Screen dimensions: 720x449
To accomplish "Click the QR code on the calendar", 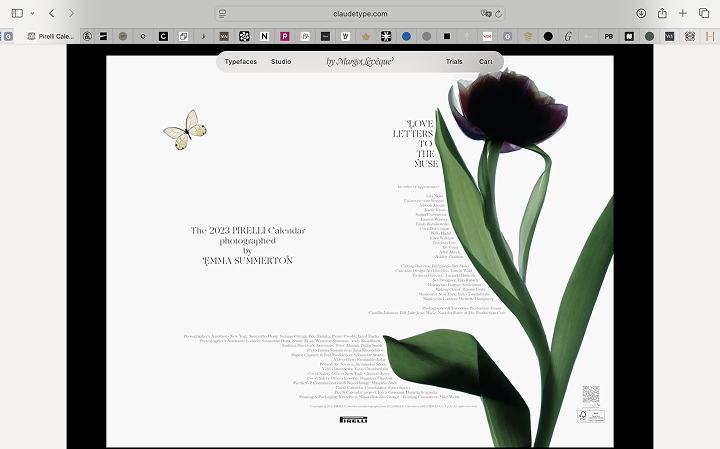I will [x=591, y=394].
